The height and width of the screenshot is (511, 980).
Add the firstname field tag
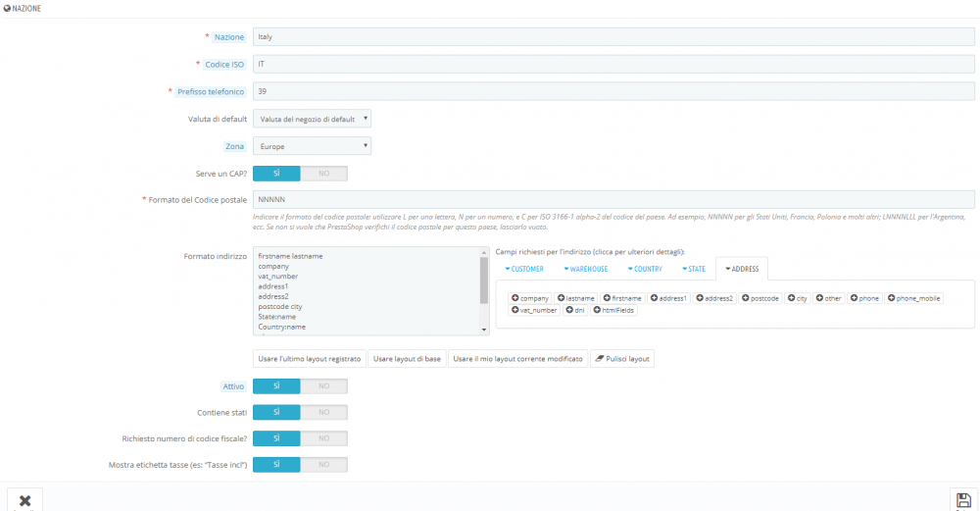pyautogui.click(x=622, y=298)
